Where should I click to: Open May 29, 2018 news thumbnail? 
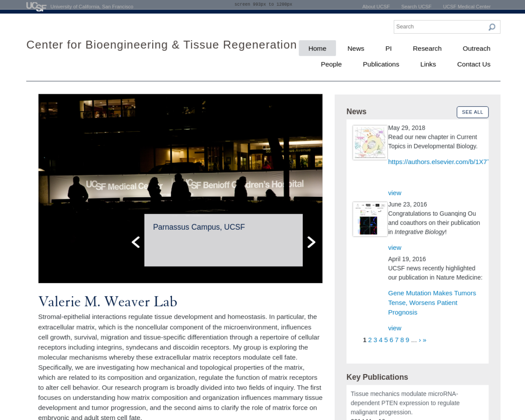[x=370, y=142]
